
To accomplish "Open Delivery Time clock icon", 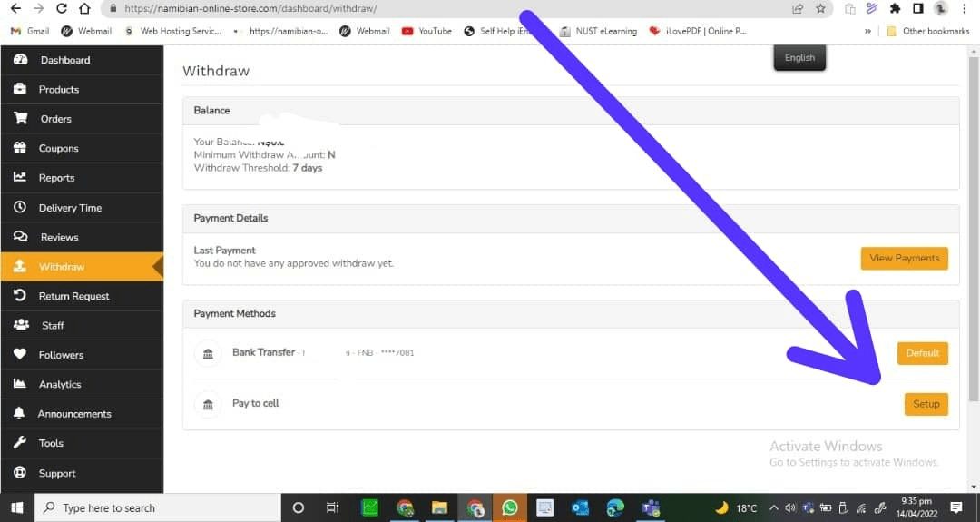I will [x=20, y=207].
